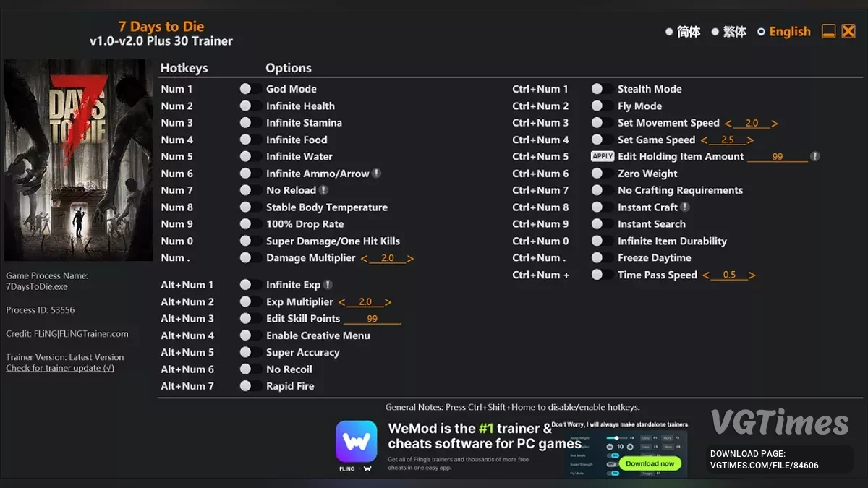868x488 pixels.
Task: Toggle Infinite Item Durability
Action: click(603, 241)
